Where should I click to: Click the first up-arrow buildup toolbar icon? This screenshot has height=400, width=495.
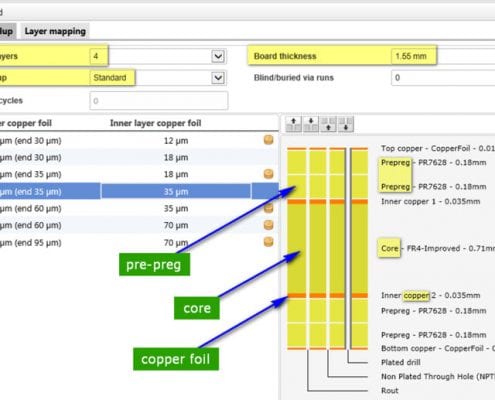pyautogui.click(x=294, y=124)
